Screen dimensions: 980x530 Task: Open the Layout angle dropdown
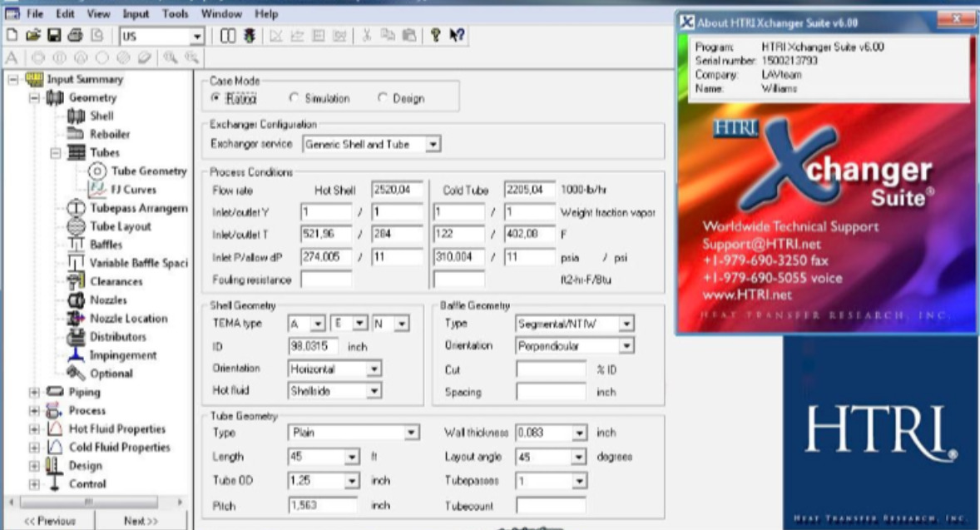point(579,457)
